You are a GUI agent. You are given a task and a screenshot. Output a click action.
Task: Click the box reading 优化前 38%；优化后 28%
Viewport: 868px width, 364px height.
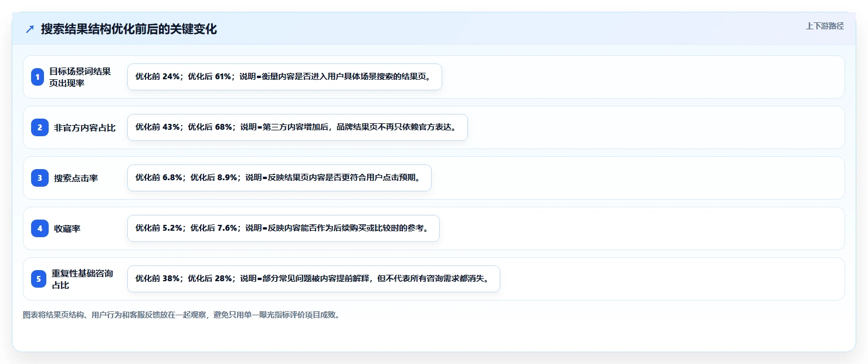(314, 279)
